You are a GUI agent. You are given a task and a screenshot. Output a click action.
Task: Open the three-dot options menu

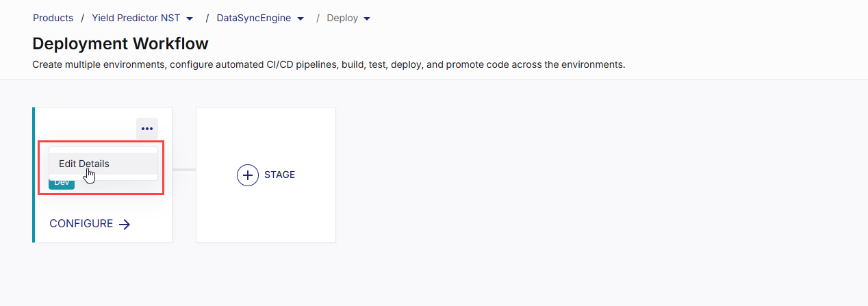pos(146,129)
